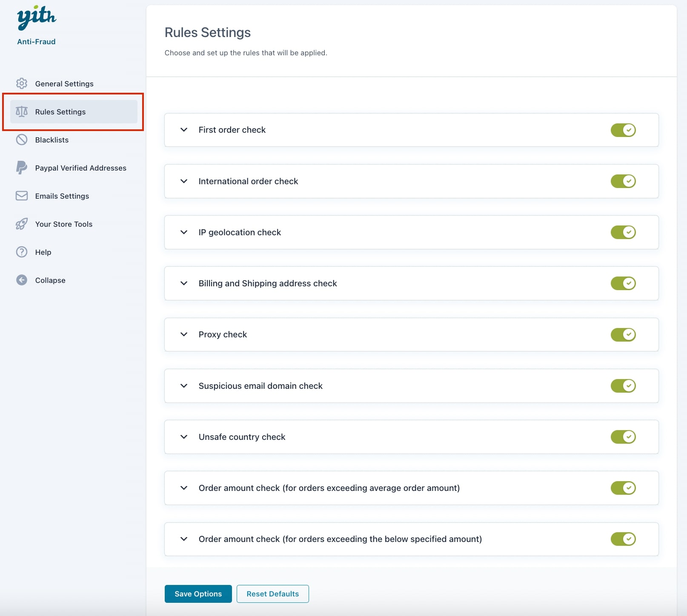The width and height of the screenshot is (687, 616).
Task: Click the Your Store Tools rocket icon
Action: tap(22, 224)
